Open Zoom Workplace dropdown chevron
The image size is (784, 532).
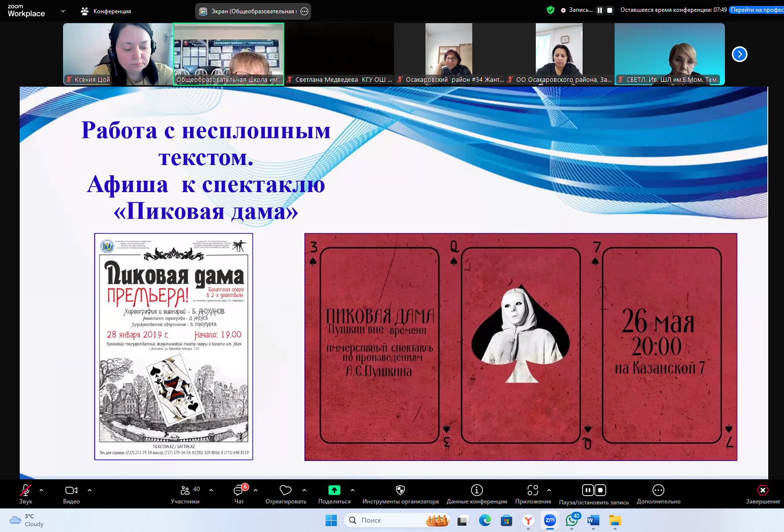point(63,11)
